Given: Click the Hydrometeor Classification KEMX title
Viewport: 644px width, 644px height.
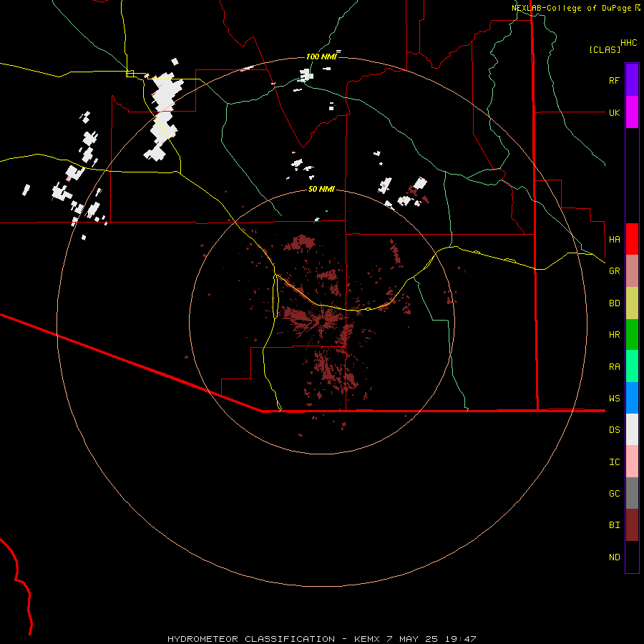Looking at the screenshot, I should [x=321, y=639].
